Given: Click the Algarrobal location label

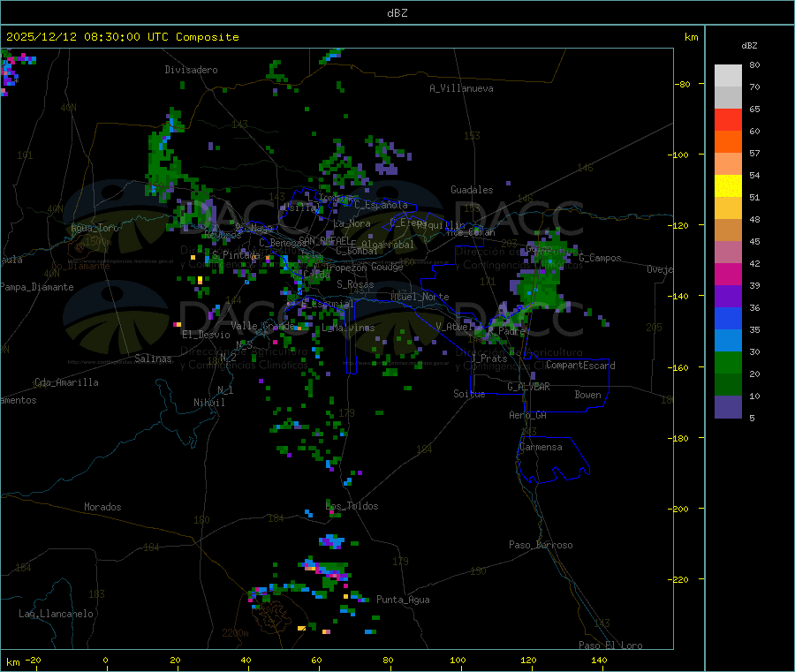Looking at the screenshot, I should click(388, 245).
